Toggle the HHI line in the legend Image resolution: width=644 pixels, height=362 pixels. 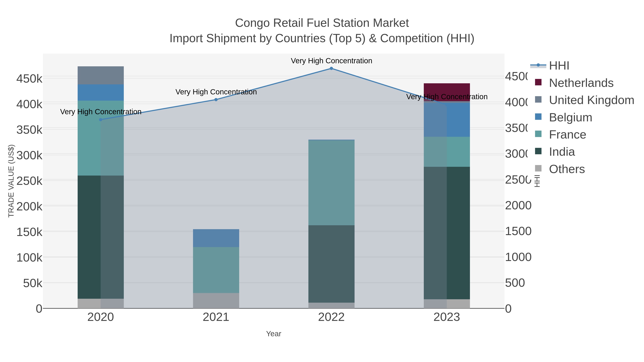pos(550,65)
